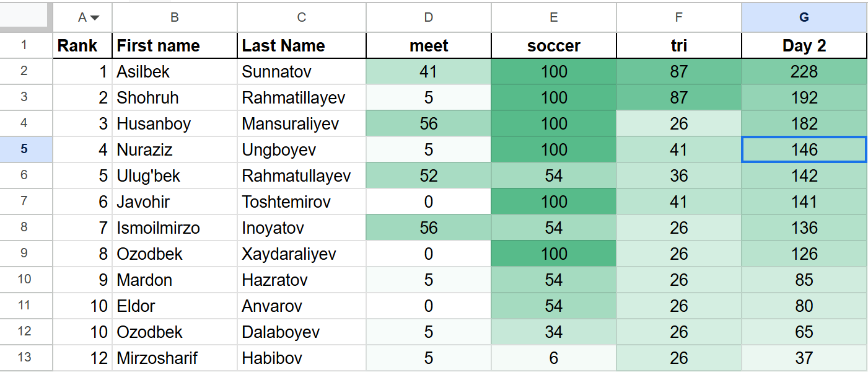
Task: Select row 5 header
Action: click(25, 149)
